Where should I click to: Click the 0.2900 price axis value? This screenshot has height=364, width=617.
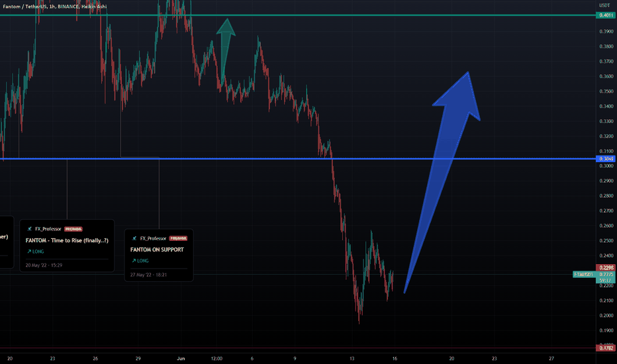[x=606, y=181]
